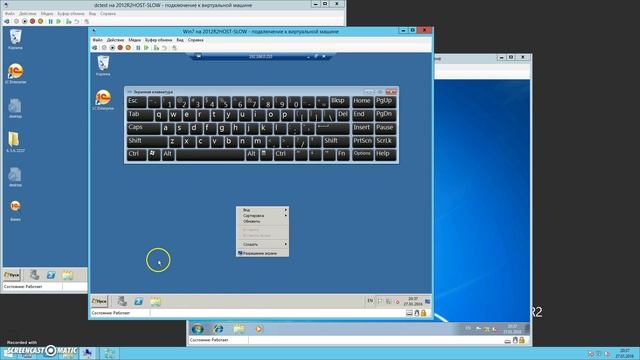640x360 pixels.
Task: Click lock icon in Win7 VM status bar
Action: (x=424, y=313)
